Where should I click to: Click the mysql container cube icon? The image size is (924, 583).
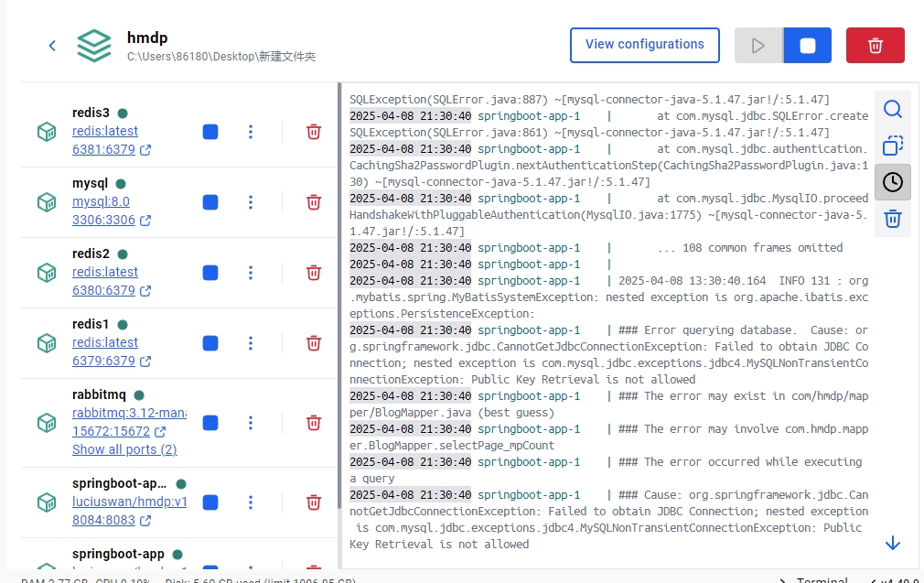tap(47, 202)
